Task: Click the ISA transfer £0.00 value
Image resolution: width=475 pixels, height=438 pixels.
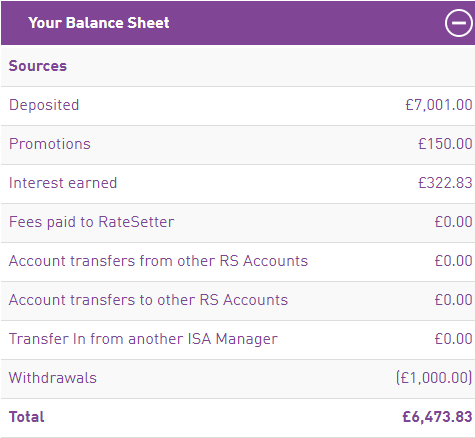Action: pyautogui.click(x=453, y=339)
